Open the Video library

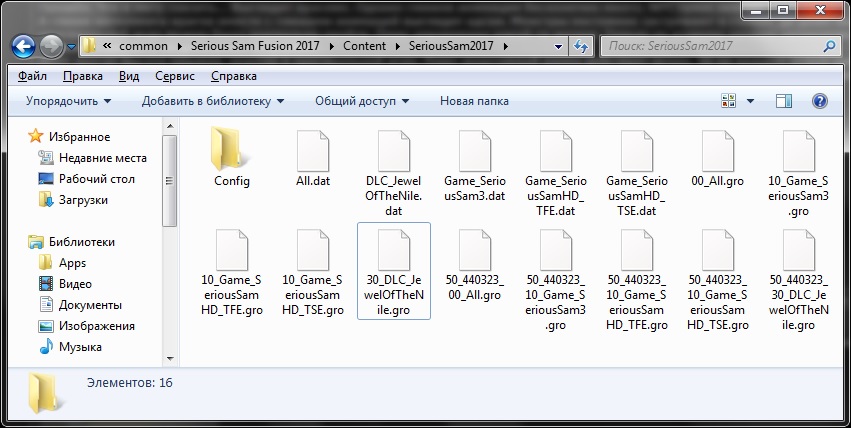point(65,284)
